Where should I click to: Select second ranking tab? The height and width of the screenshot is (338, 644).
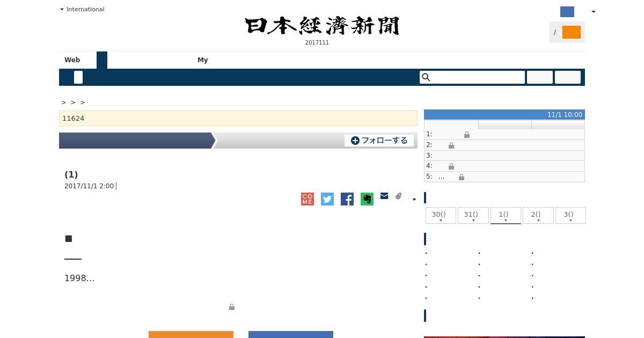point(504,125)
